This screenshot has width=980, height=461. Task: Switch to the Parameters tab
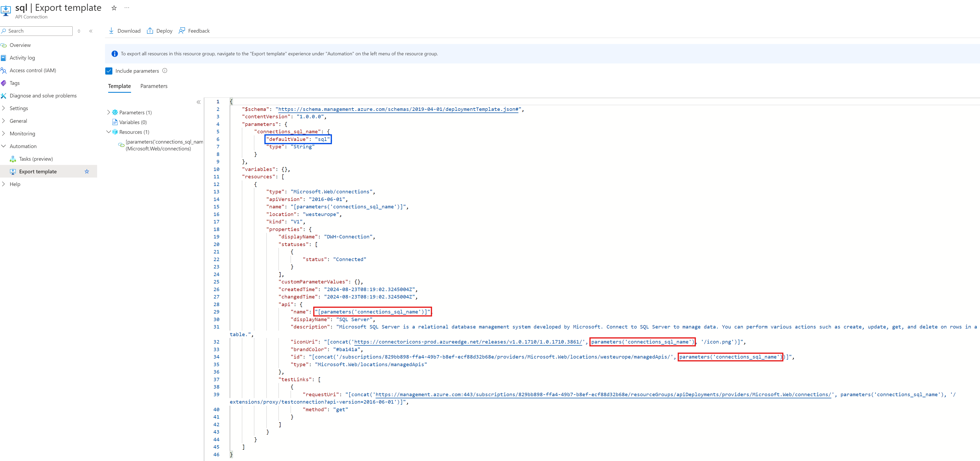tap(154, 86)
